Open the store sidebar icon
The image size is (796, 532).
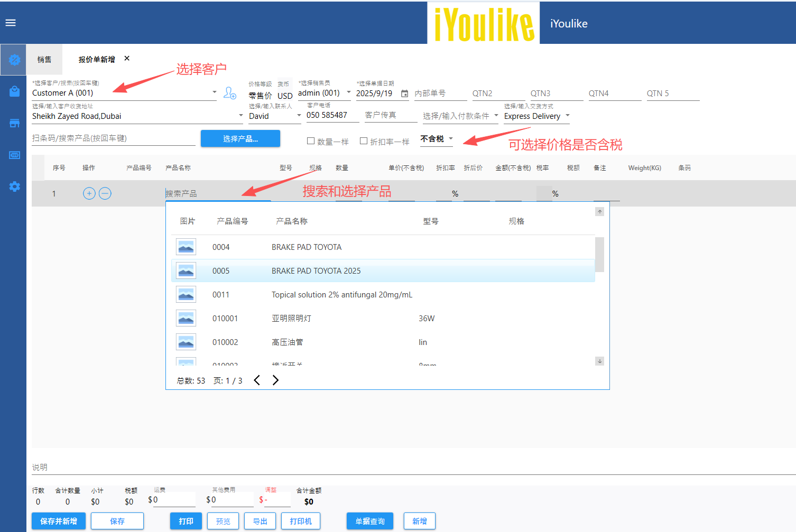tap(14, 123)
